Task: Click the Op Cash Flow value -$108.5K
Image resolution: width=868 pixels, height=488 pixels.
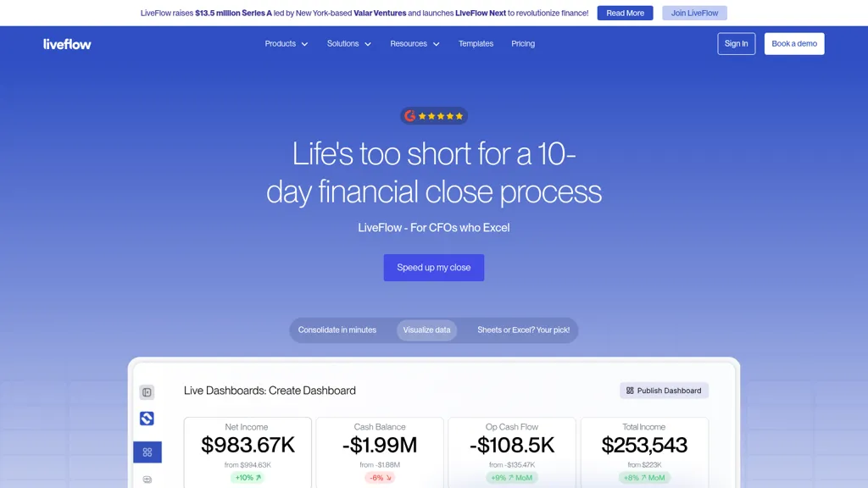Action: [512, 445]
